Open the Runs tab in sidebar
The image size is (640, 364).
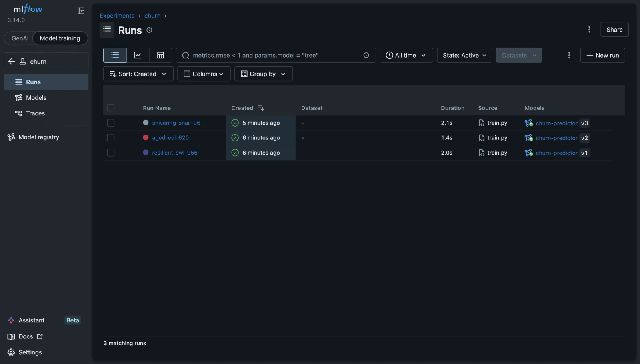[x=46, y=82]
